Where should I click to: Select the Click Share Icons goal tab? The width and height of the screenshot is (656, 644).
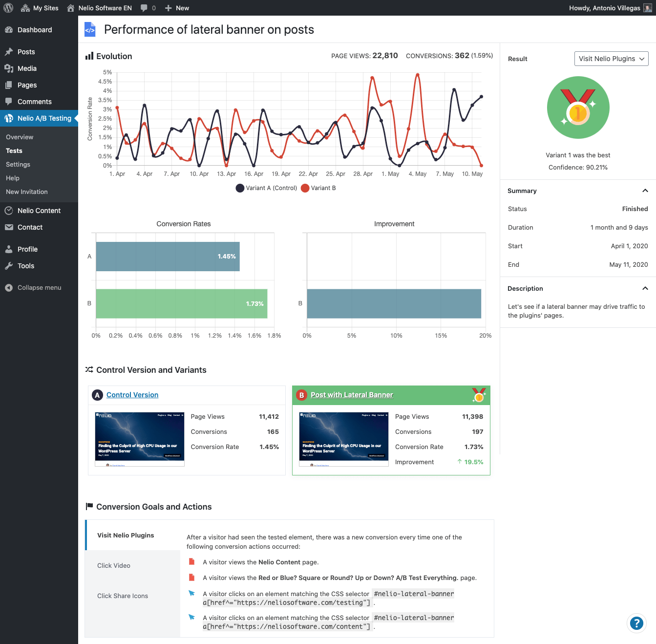[133, 596]
